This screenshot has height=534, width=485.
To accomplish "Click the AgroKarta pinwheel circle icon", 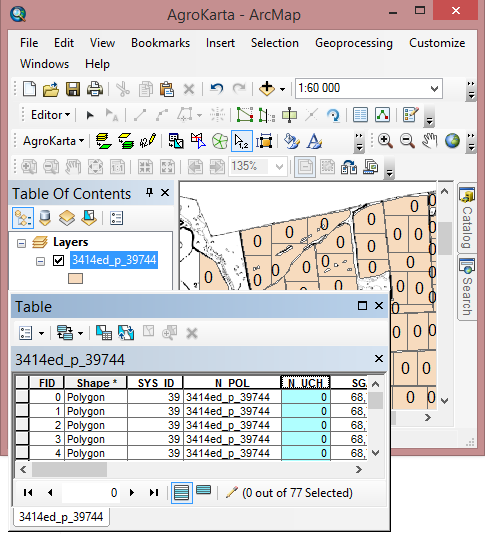I will (x=220, y=141).
